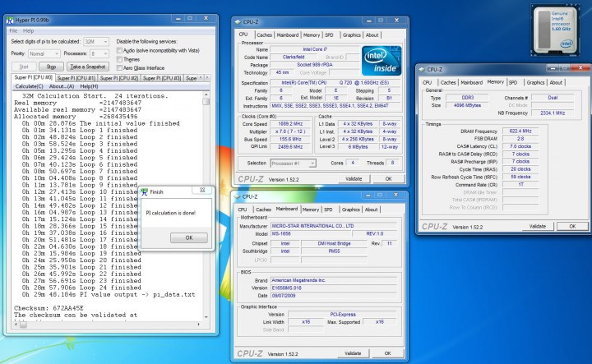This screenshot has height=364, width=592.
Task: Open About...(A) menu in Super PI
Action: [x=62, y=86]
